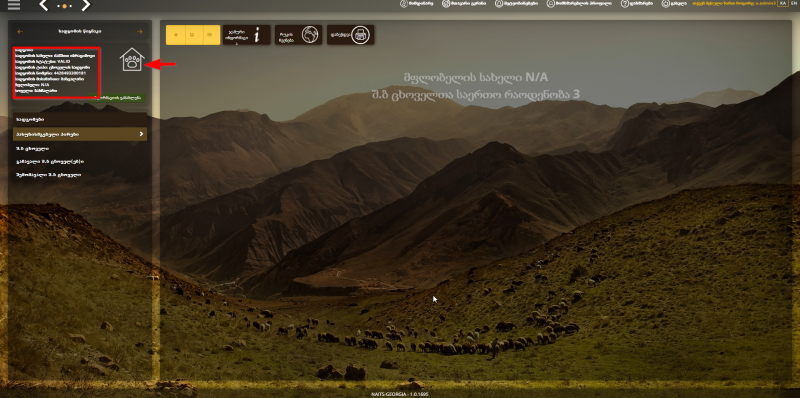Click the orange left arrow in panel header
Screen dimensions: 800x398
[20, 32]
